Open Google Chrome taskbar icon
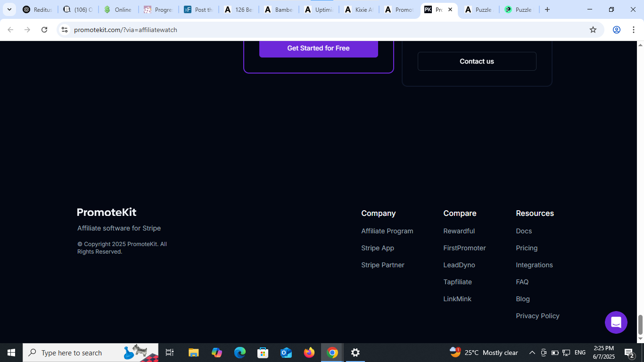Image resolution: width=644 pixels, height=362 pixels. point(332,353)
